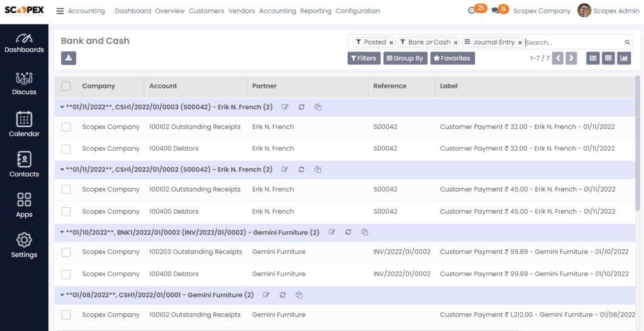
Task: Click refresh icon on CSH1/2022/01/0001 group
Action: pos(282,295)
